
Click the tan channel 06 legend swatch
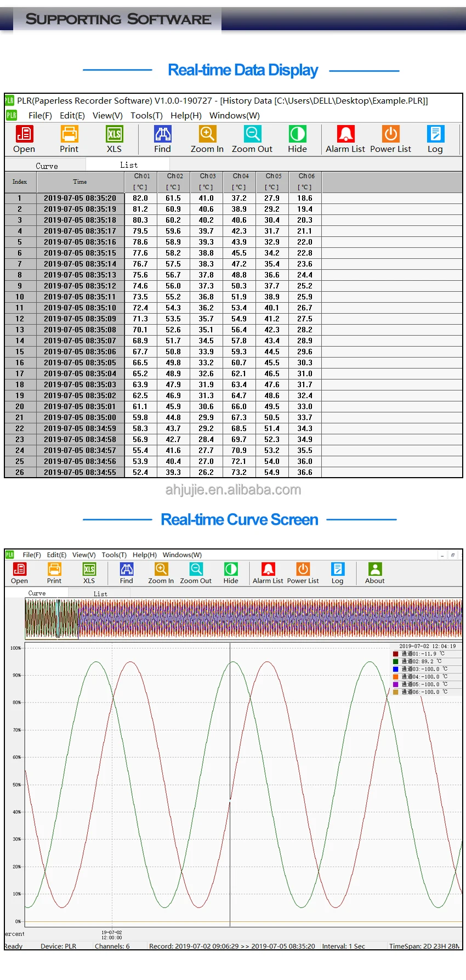click(x=396, y=692)
